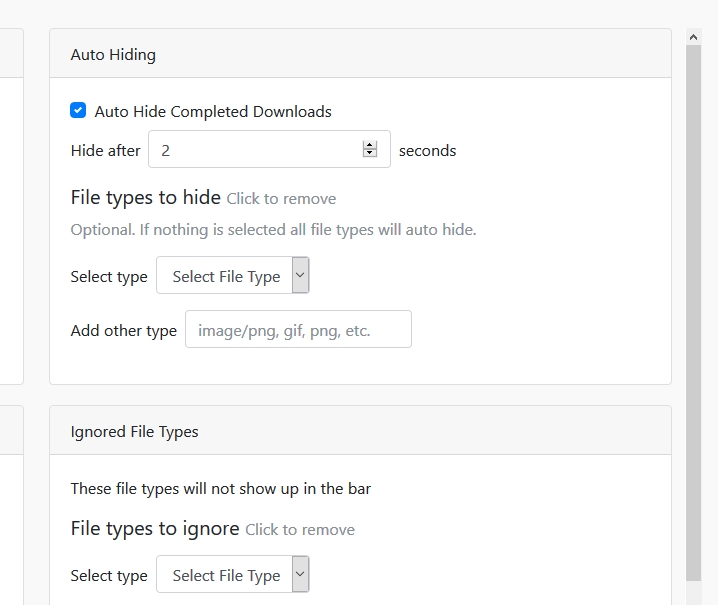718x605 pixels.
Task: Click dropdown arrow for file types to ignore
Action: [301, 575]
